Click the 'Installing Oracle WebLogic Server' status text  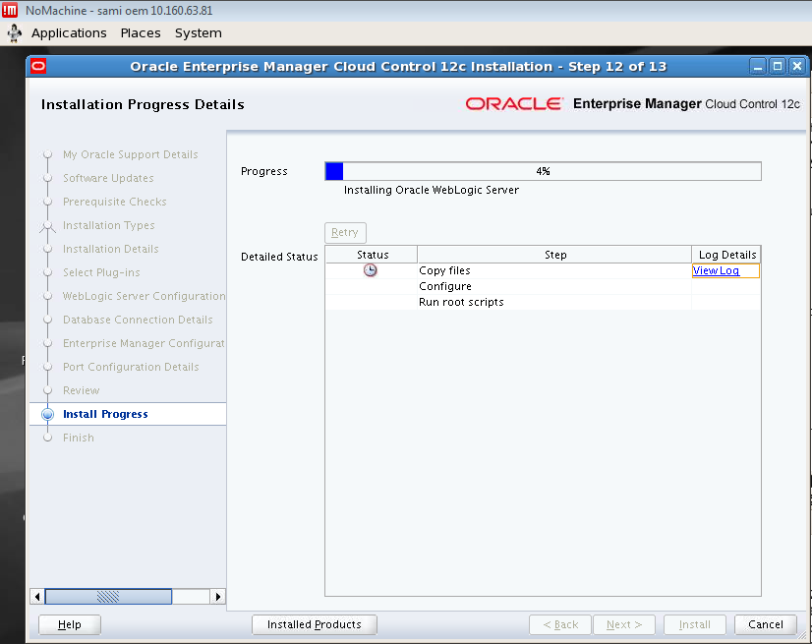tap(432, 190)
